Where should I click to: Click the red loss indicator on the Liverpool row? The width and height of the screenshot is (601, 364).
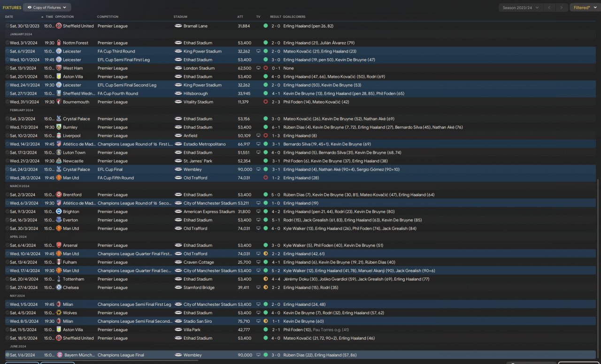(x=266, y=136)
